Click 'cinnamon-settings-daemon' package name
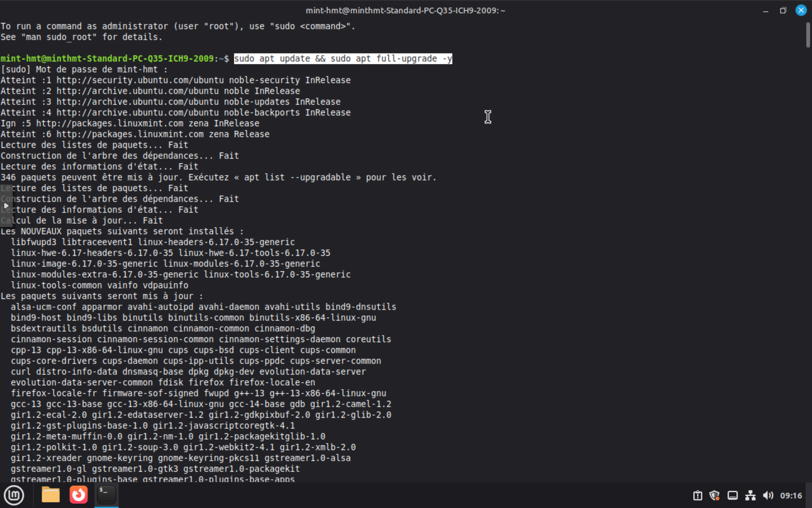The image size is (812, 508). [x=280, y=339]
